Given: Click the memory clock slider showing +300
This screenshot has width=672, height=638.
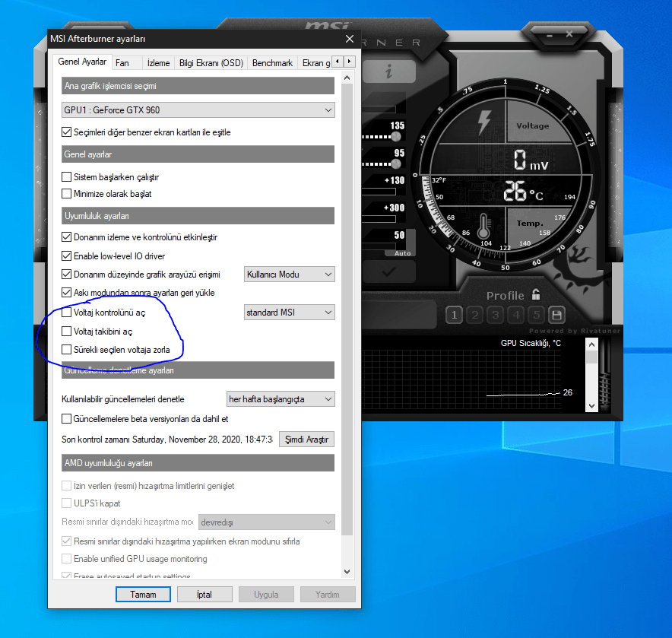Looking at the screenshot, I should 379,219.
